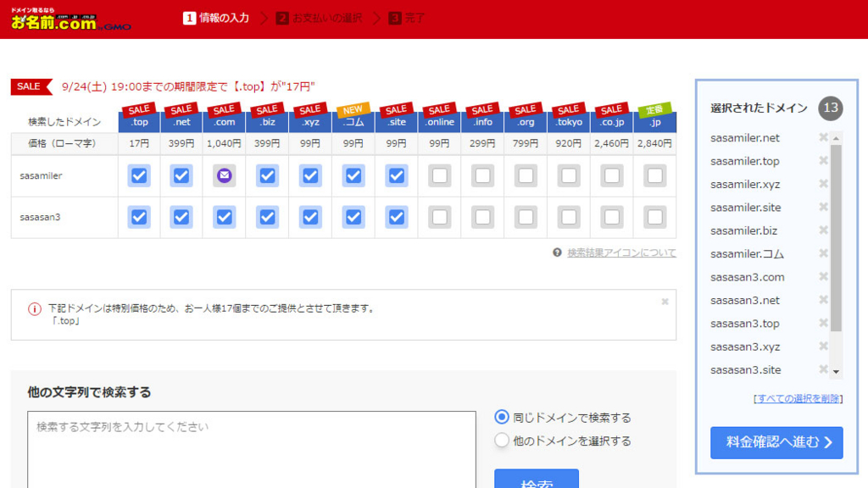Remove sasasan3.xyz from the selected domains list
This screenshot has width=868, height=488.
click(822, 346)
